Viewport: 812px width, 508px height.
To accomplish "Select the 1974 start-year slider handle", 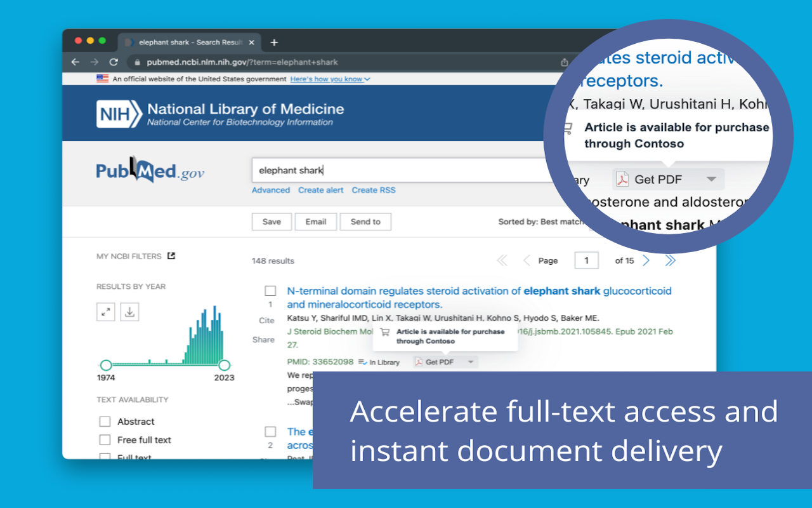I will click(x=106, y=365).
